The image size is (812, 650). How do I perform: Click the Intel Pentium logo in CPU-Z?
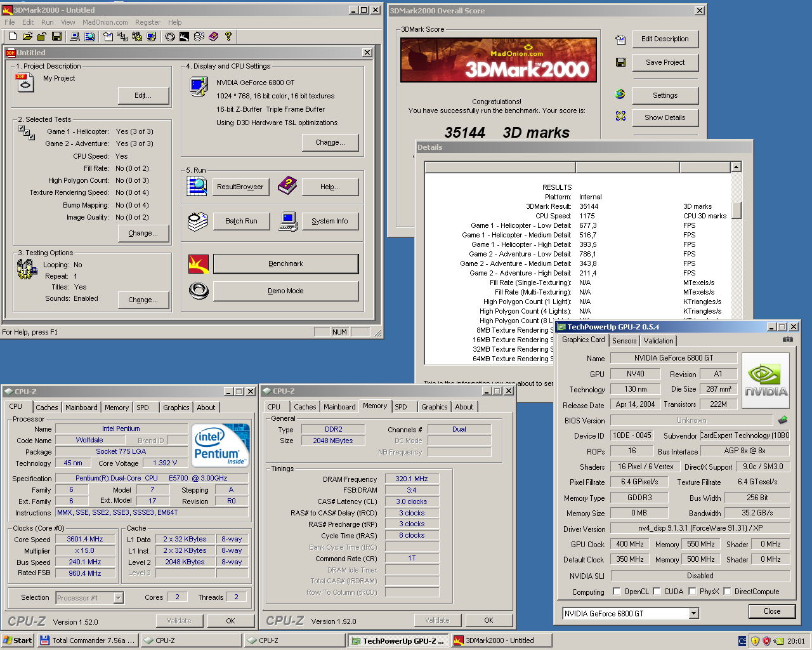(220, 445)
